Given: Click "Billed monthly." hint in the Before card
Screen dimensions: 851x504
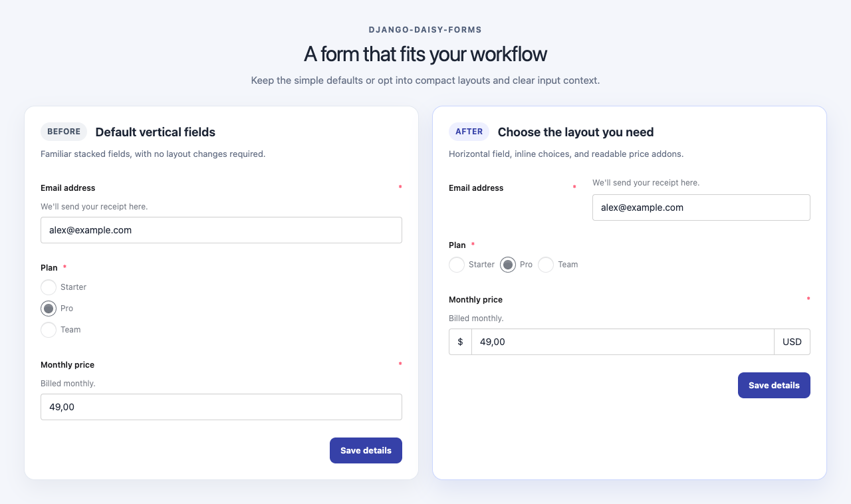Looking at the screenshot, I should (68, 384).
